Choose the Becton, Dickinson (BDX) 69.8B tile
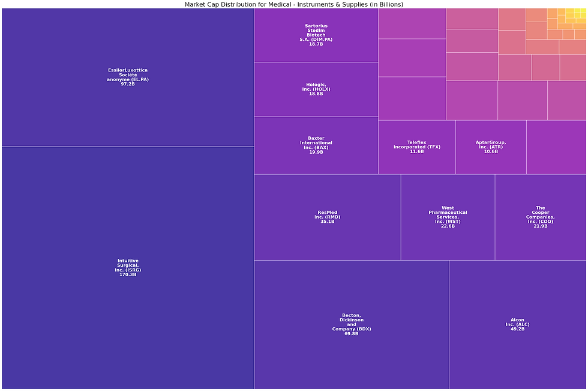 pos(352,324)
